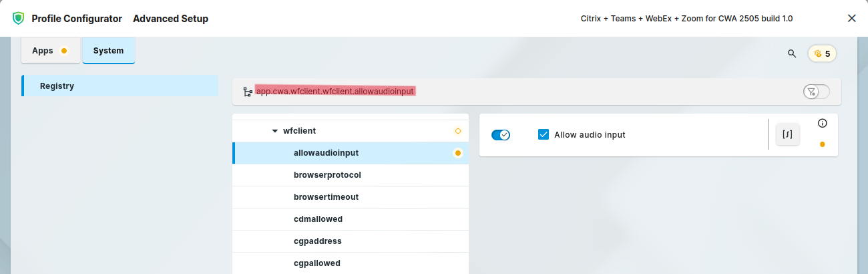Toggle the filter switch in the path bar
Image resolution: width=868 pixels, height=274 pixels.
pos(816,92)
